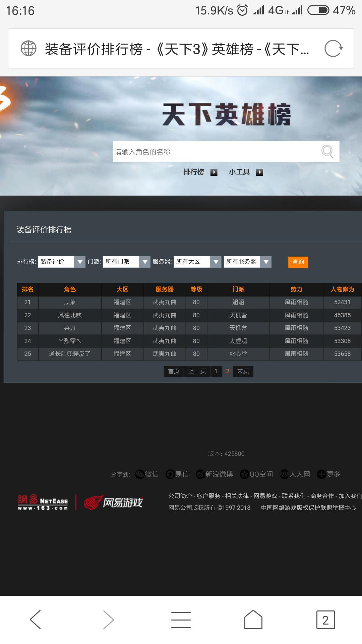This screenshot has height=644, width=362.
Task: Open 中国网络游戏版权保护联盟举报中心 link
Action: 308,508
